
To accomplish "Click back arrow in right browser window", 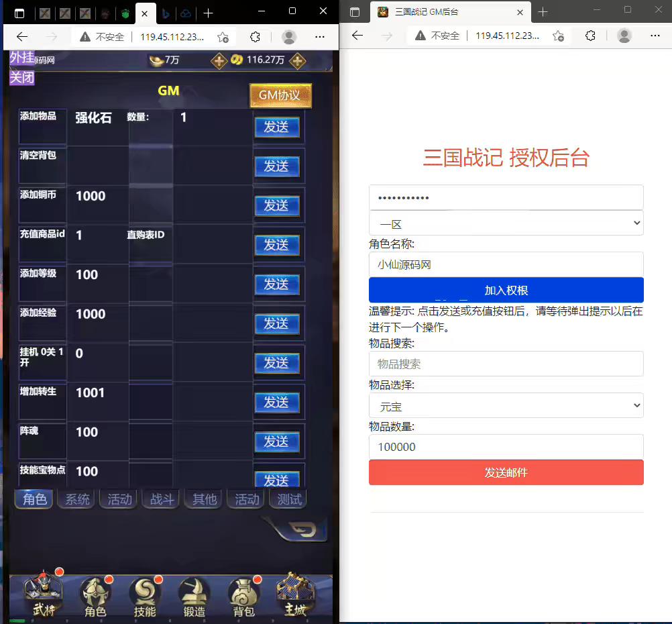I will pos(357,36).
